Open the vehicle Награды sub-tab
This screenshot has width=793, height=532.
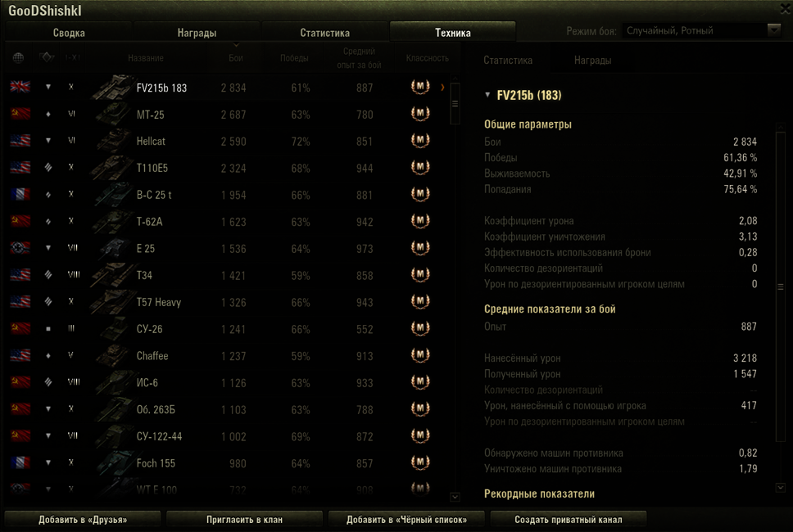click(x=593, y=60)
